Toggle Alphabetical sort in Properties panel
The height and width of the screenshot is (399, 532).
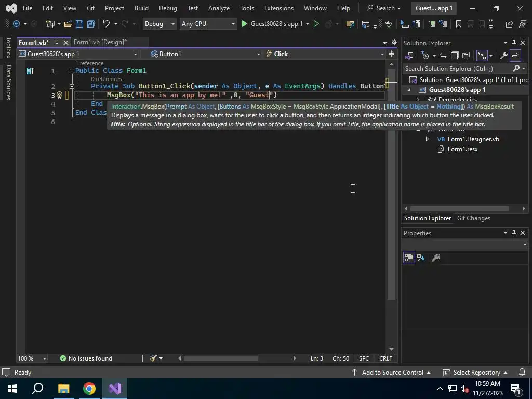421,258
